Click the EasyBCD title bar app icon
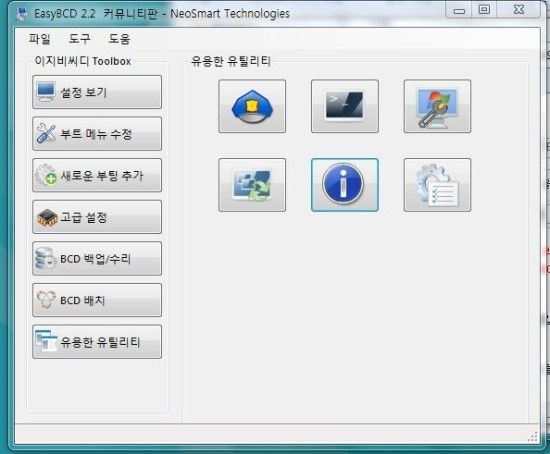 click(22, 13)
